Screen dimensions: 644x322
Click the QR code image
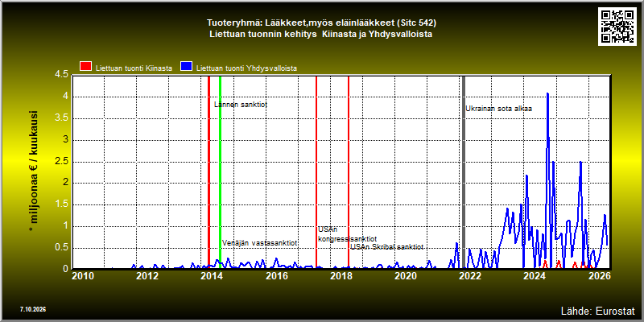pyautogui.click(x=618, y=26)
